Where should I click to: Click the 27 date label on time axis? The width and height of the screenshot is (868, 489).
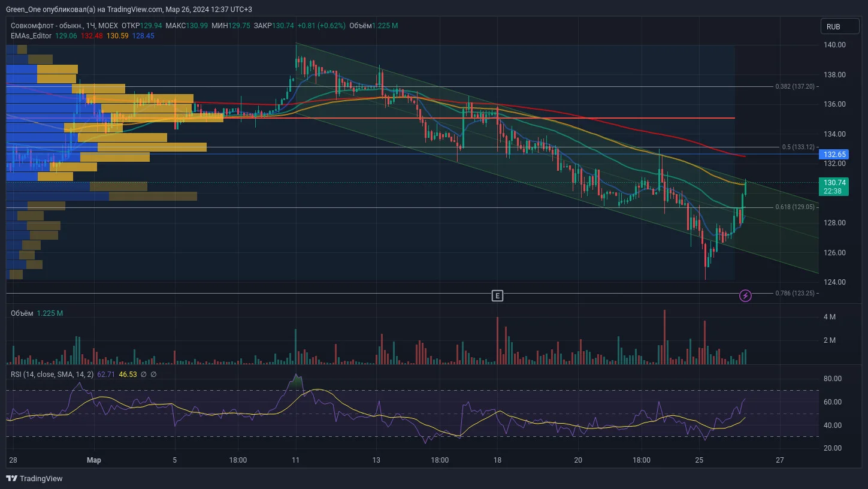pyautogui.click(x=779, y=460)
